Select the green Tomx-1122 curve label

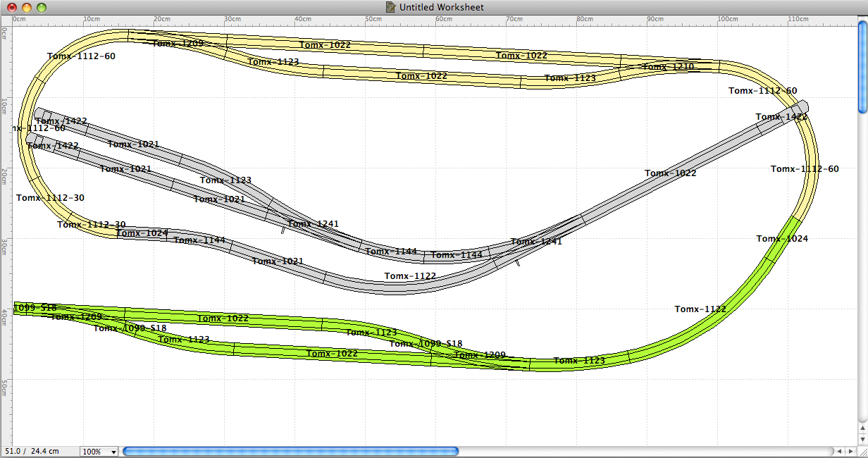coord(700,309)
